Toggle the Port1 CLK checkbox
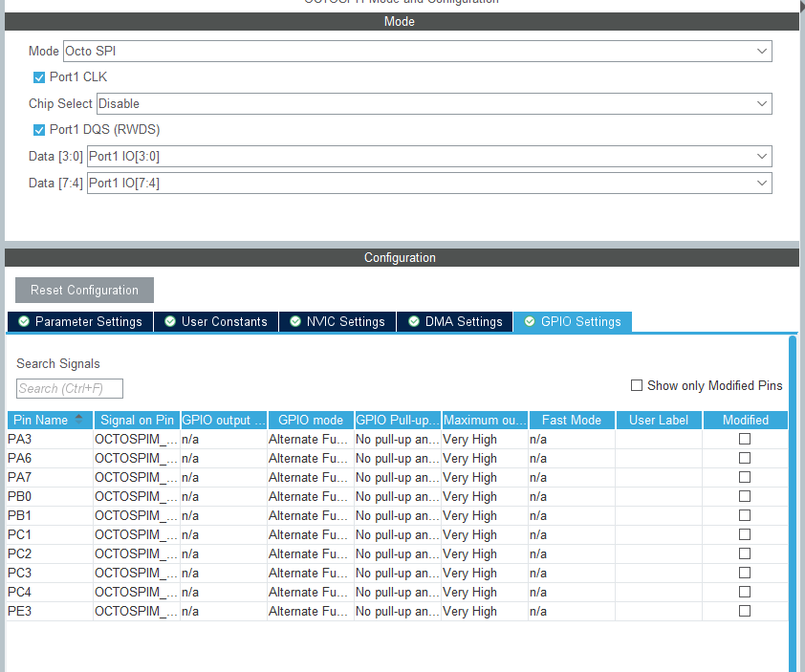The width and height of the screenshot is (805, 672). pos(39,77)
